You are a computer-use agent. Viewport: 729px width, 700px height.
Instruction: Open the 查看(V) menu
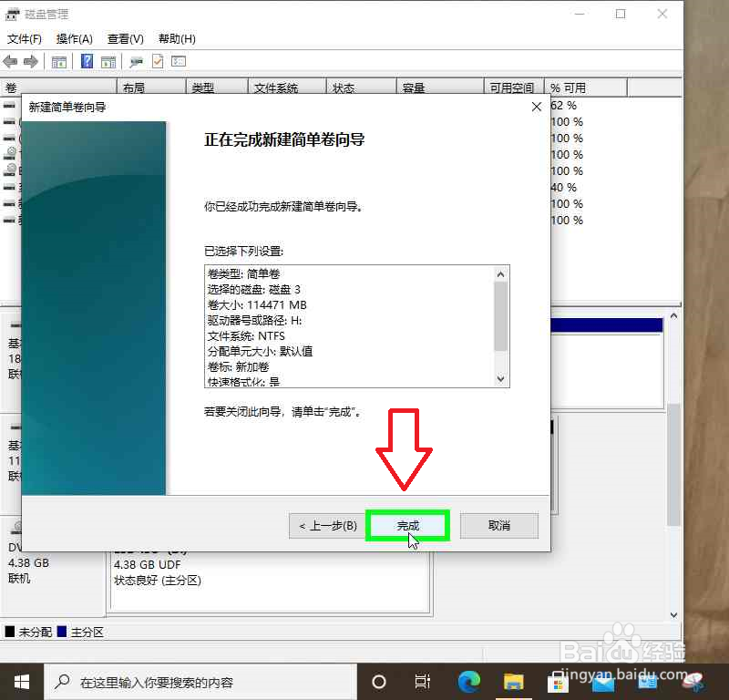[x=126, y=39]
